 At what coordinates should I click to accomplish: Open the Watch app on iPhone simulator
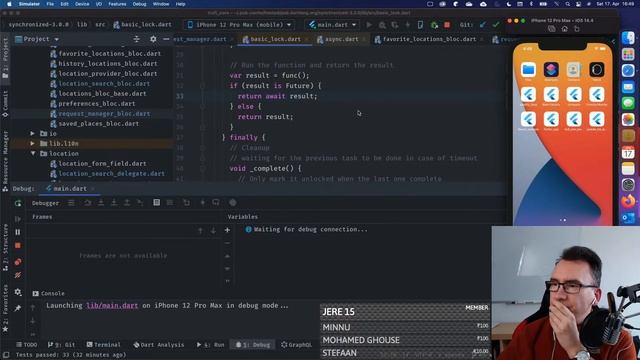(x=597, y=70)
